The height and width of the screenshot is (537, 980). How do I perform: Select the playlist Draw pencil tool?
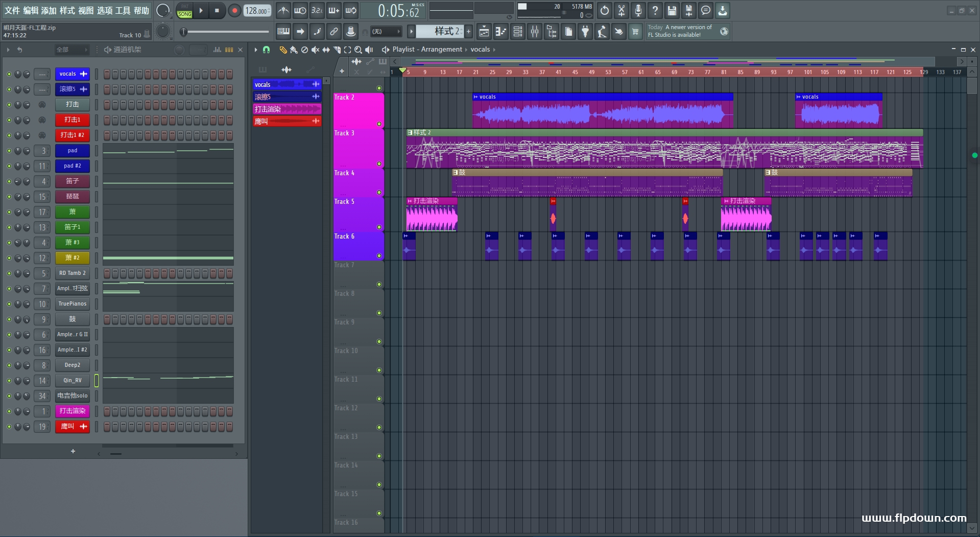(283, 50)
